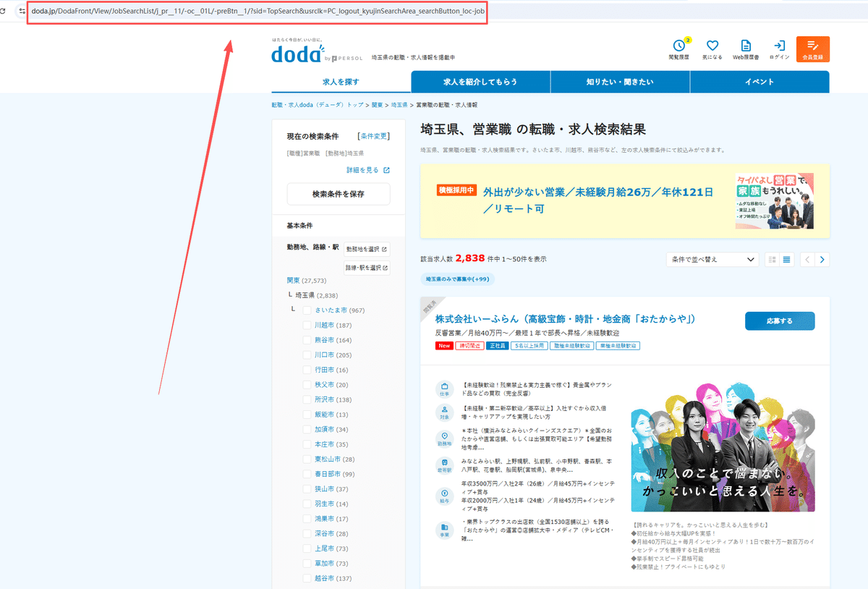The height and width of the screenshot is (589, 868).
Task: Select the 求人を紹介してもらう tab
Action: pyautogui.click(x=480, y=82)
